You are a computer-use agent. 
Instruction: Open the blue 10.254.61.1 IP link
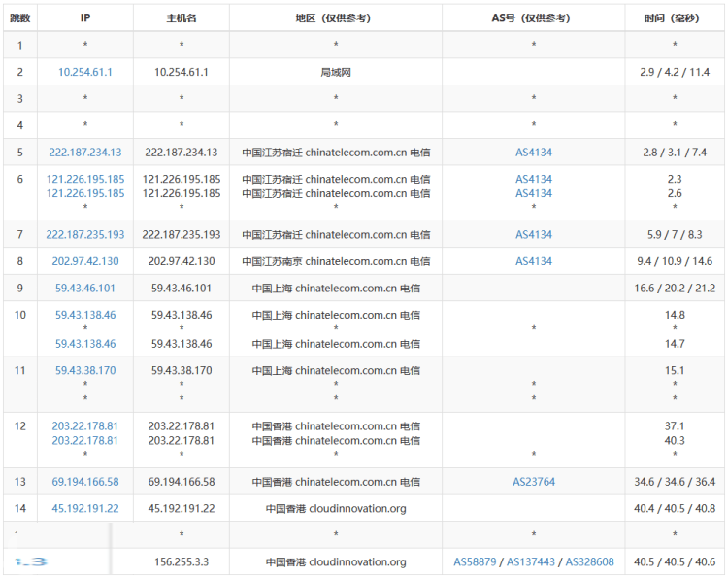[x=85, y=72]
